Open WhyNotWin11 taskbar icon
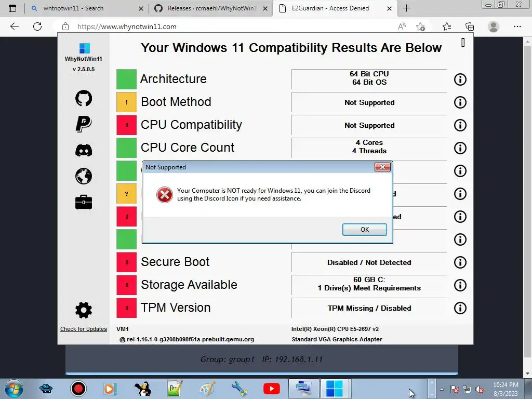This screenshot has width=532, height=399. tap(335, 389)
